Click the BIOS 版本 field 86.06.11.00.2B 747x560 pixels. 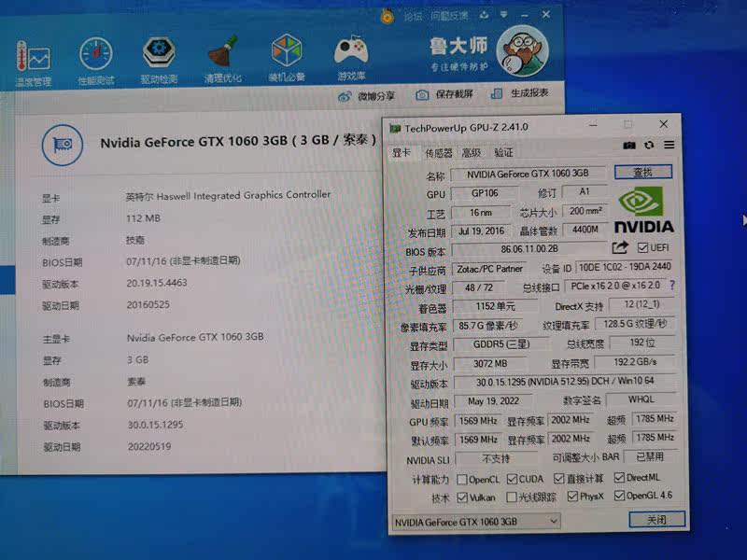coord(529,249)
